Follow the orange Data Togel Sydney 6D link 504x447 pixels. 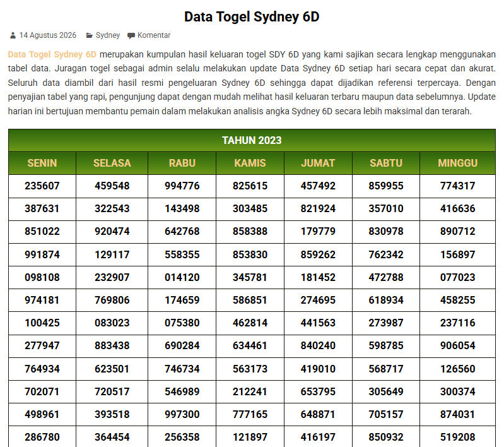point(52,54)
